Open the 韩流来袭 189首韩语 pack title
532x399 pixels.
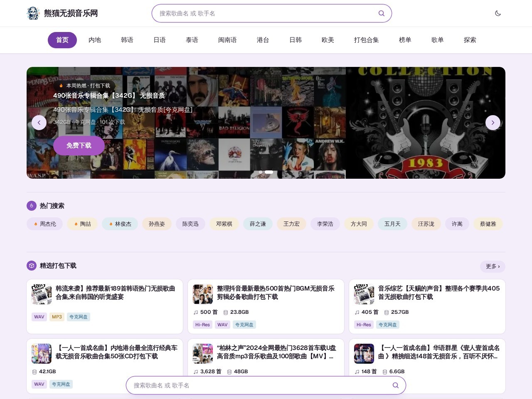(116, 293)
